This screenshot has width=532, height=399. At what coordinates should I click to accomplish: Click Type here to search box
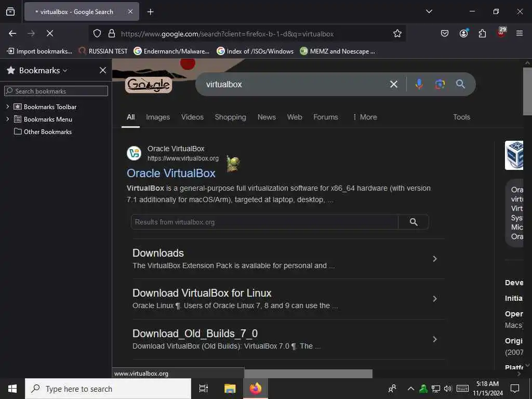(108, 389)
